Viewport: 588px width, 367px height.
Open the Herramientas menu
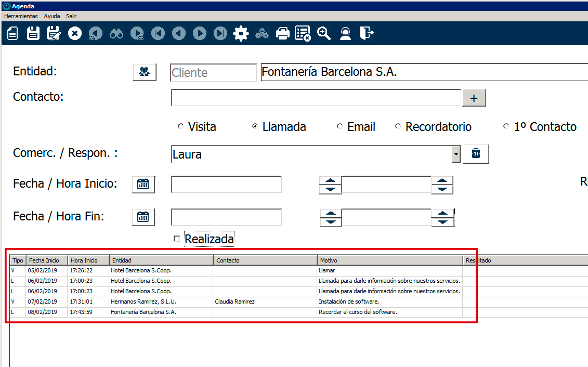21,16
